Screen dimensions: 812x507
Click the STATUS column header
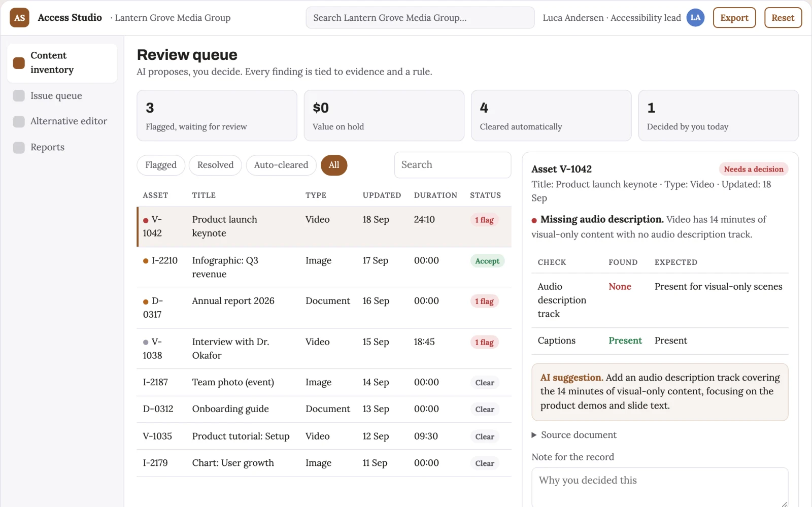(x=485, y=195)
